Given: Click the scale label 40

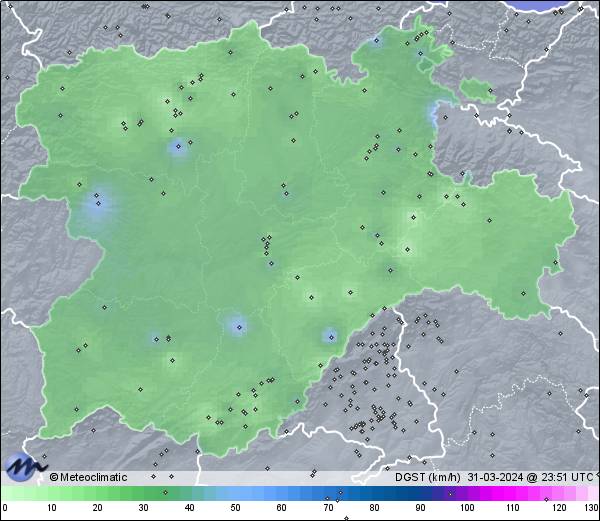Looking at the screenshot, I should coord(190,508).
